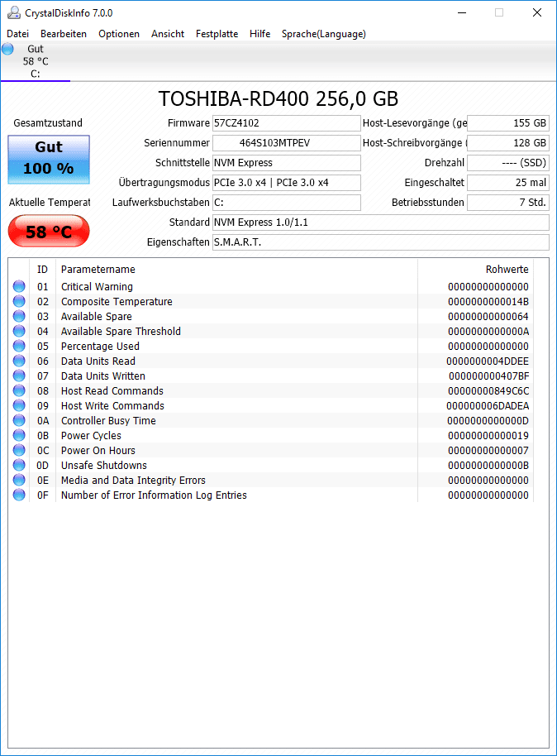Click raw value 000000006DADEA
The width and height of the screenshot is (557, 756).
point(487,406)
